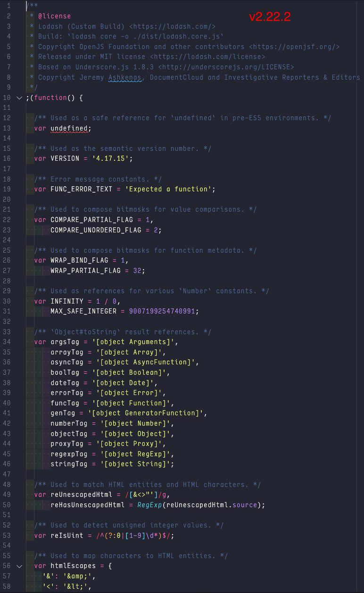Image resolution: width=364 pixels, height=593 pixels.
Task: Click line number 53 in the gutter
Action: click(x=7, y=536)
